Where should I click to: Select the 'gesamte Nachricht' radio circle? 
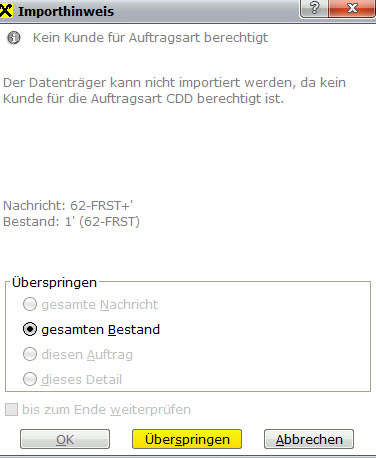tap(30, 304)
